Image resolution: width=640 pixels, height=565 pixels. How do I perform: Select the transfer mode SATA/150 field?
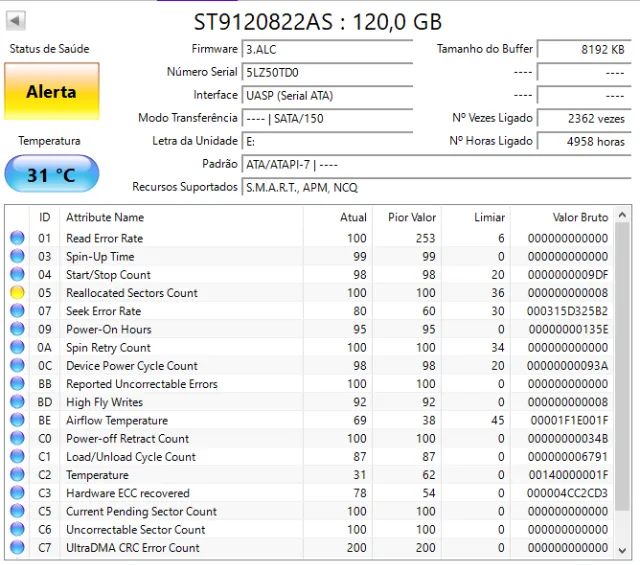click(x=327, y=118)
